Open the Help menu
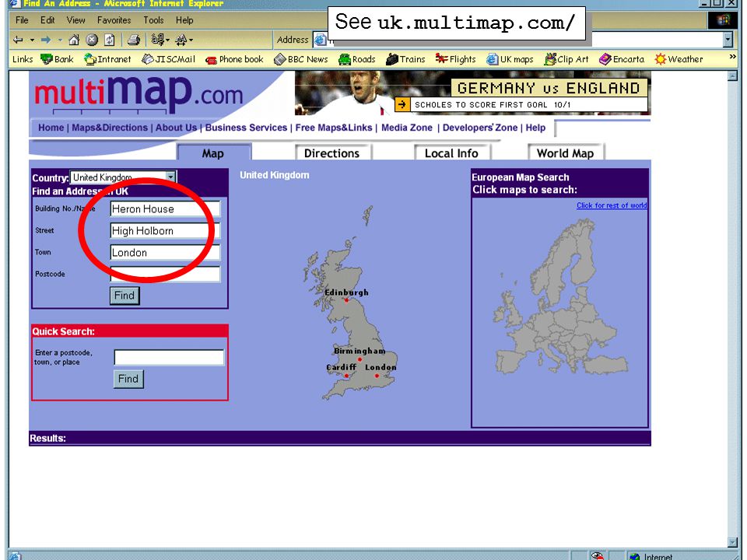The image size is (747, 560). click(184, 20)
